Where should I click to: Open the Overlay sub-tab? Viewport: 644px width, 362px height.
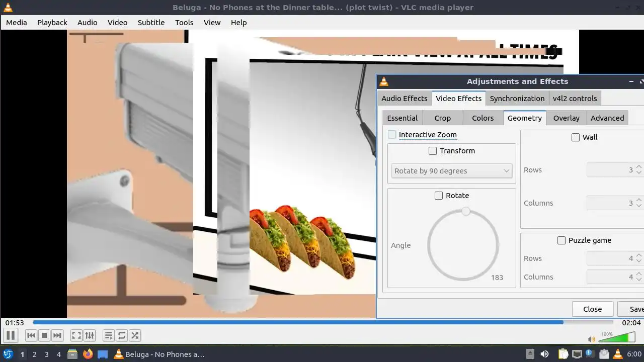(567, 118)
